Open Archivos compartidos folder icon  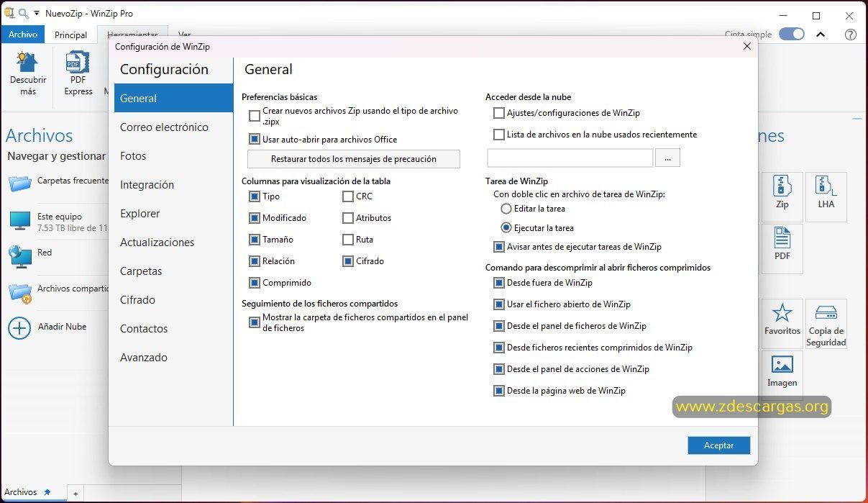[20, 292]
